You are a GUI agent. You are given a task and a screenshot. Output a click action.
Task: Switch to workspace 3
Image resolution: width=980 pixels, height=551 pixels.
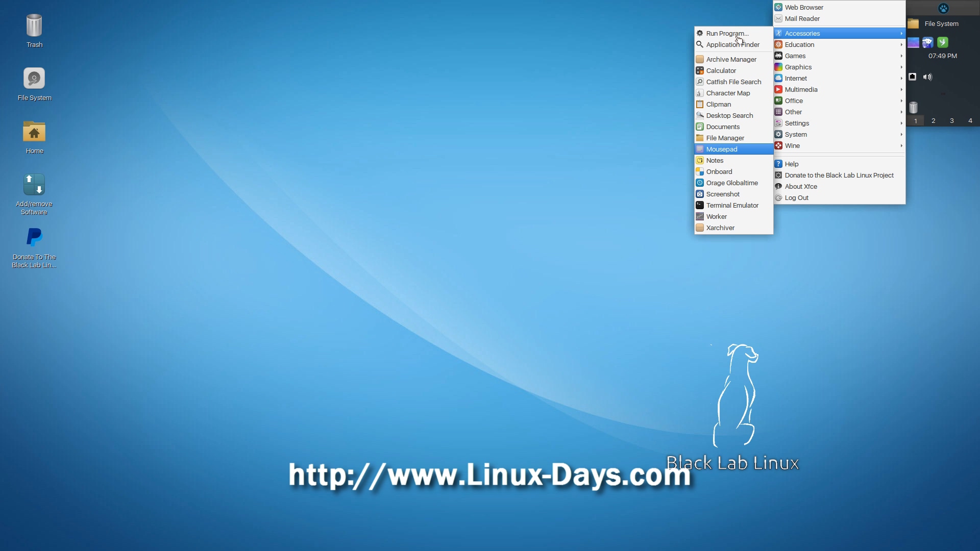point(952,121)
